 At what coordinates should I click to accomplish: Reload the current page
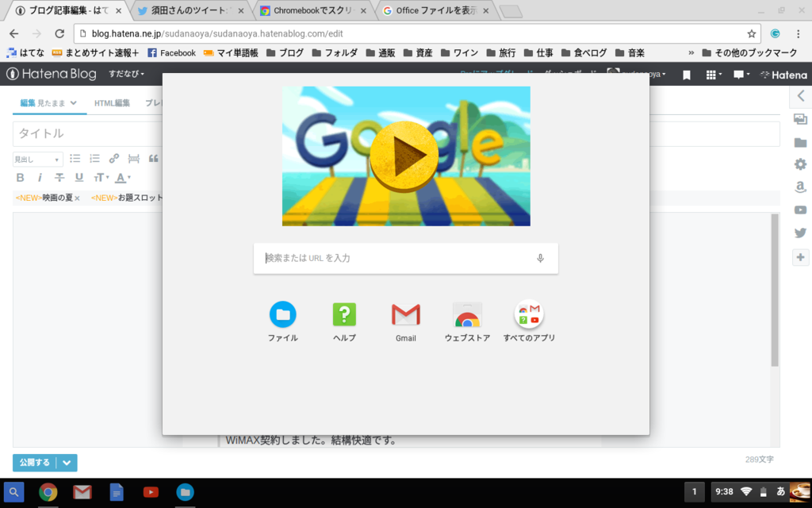(59, 33)
